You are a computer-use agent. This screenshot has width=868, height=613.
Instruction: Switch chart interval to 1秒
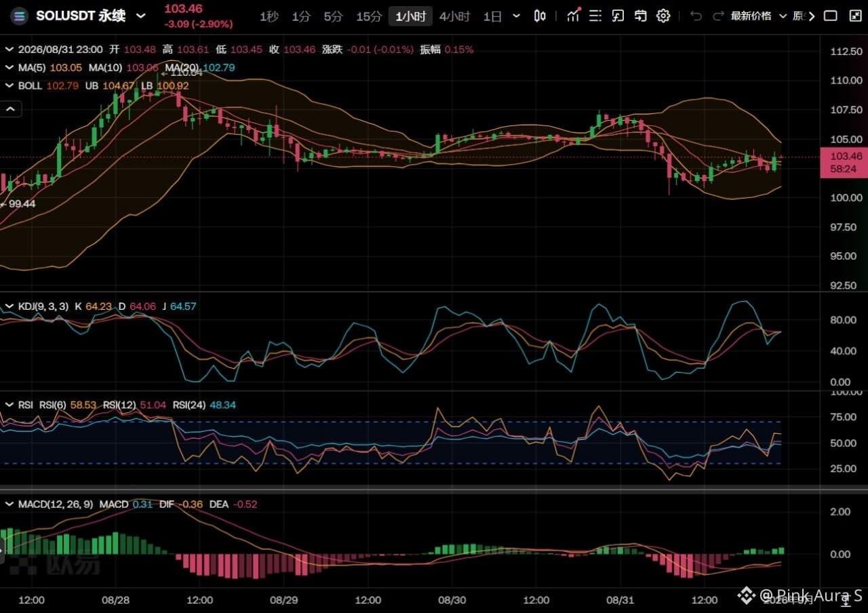click(269, 16)
